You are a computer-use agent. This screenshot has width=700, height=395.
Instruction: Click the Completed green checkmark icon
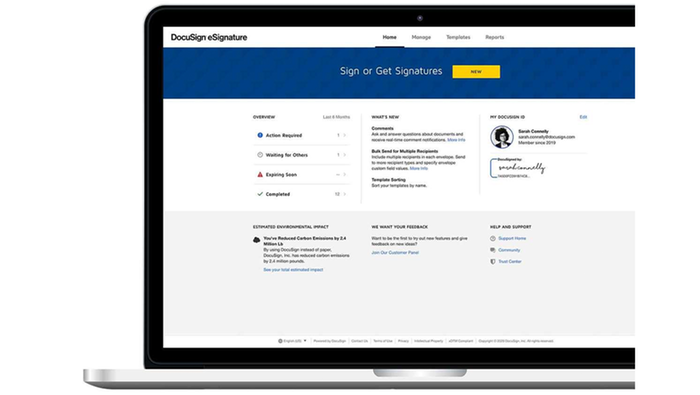[x=260, y=194]
